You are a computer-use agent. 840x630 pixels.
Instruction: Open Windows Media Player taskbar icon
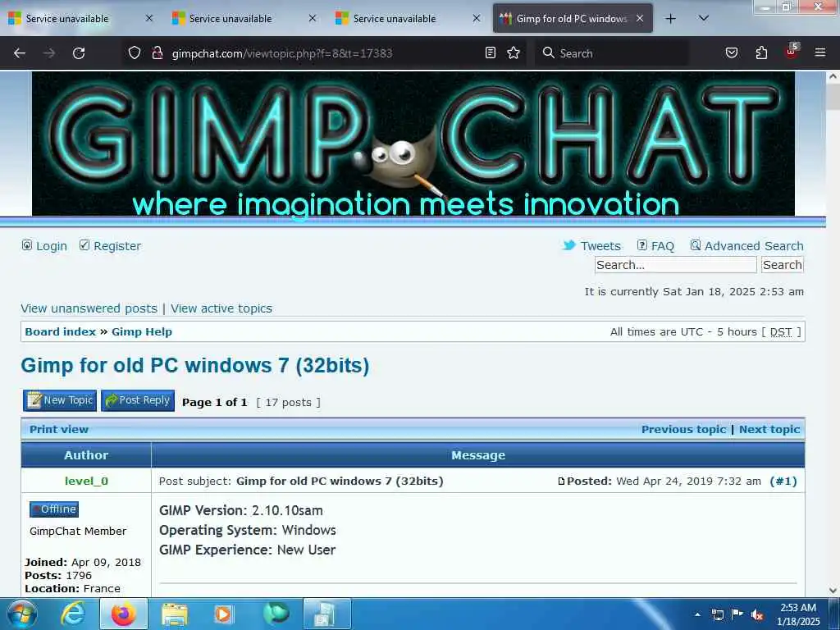coord(224,614)
